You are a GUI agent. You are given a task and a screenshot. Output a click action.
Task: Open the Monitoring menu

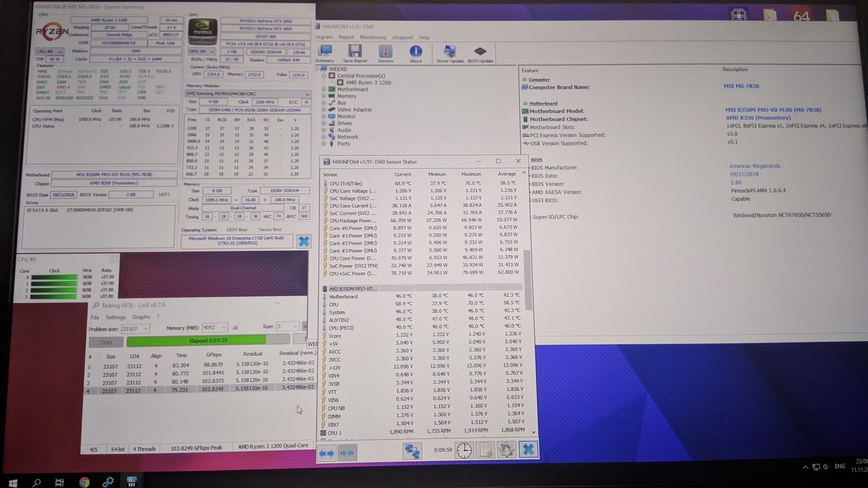pos(373,37)
